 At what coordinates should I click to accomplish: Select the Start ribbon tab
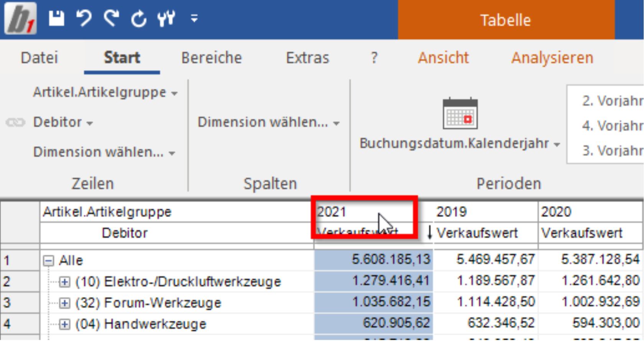[x=122, y=58]
